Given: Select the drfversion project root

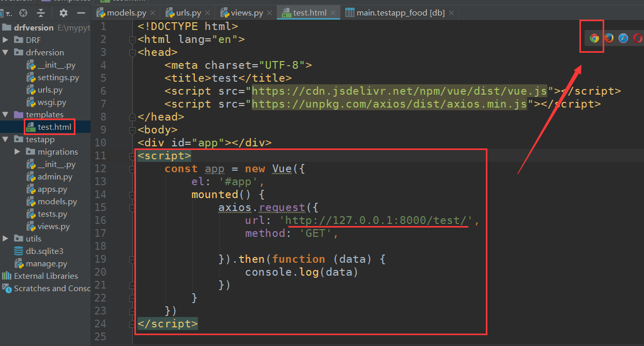Looking at the screenshot, I should click(34, 27).
